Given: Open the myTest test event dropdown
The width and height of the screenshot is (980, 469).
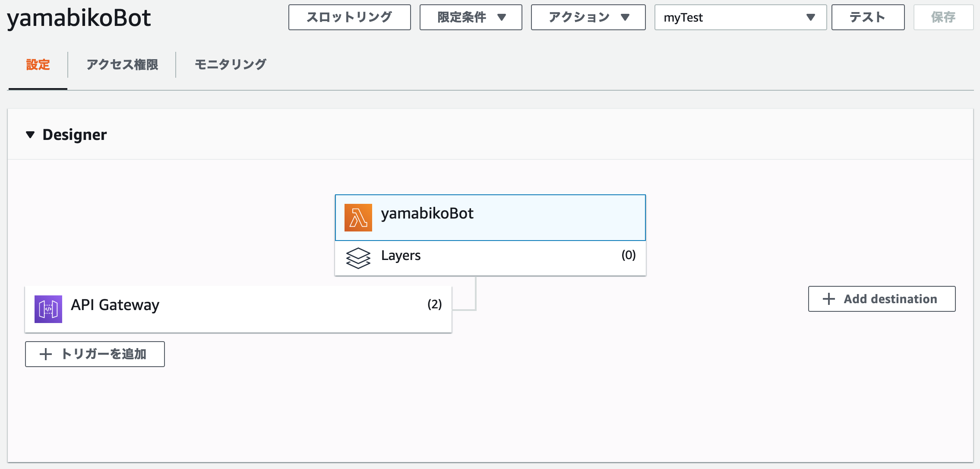Looking at the screenshot, I should [x=740, y=17].
